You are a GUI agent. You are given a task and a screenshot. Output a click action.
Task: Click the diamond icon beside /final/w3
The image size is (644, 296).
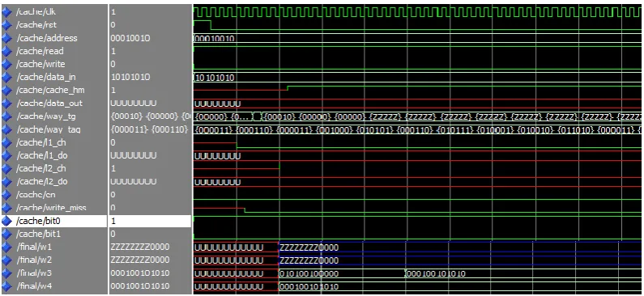coord(7,273)
